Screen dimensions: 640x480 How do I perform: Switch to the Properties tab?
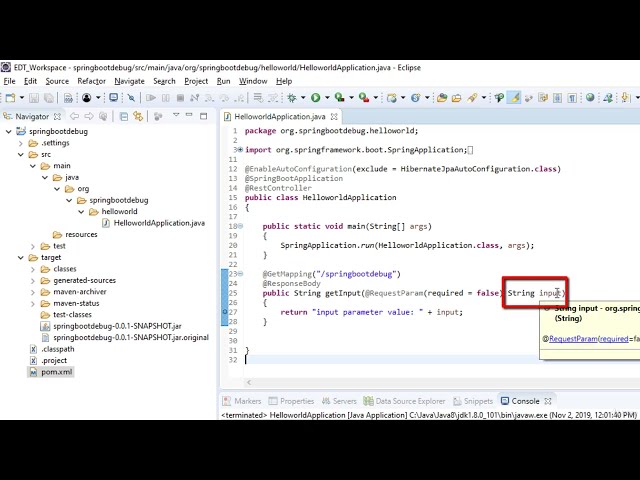tap(291, 401)
